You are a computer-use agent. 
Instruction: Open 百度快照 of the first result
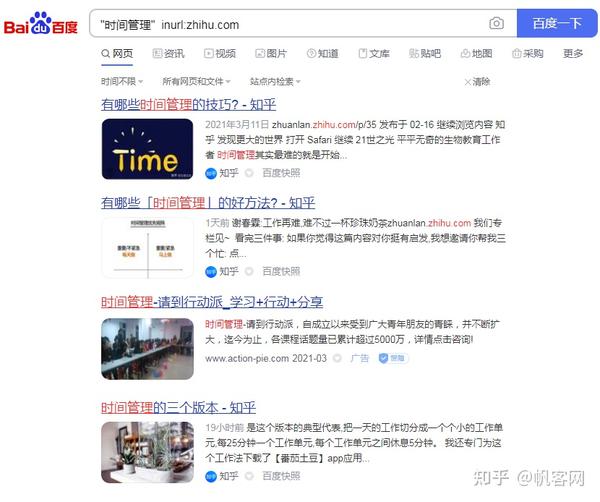[281, 173]
